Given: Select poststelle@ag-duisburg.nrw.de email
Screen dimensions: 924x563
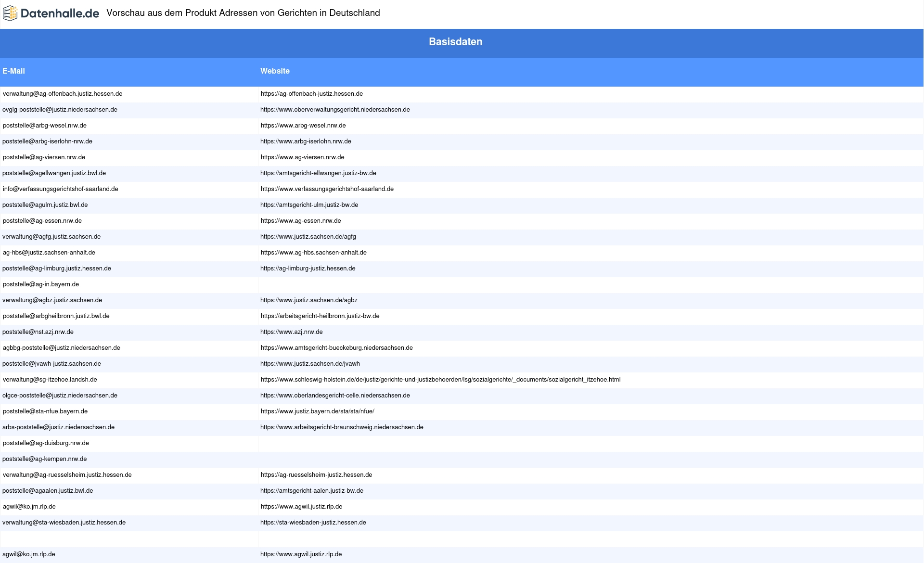Looking at the screenshot, I should (x=46, y=443).
